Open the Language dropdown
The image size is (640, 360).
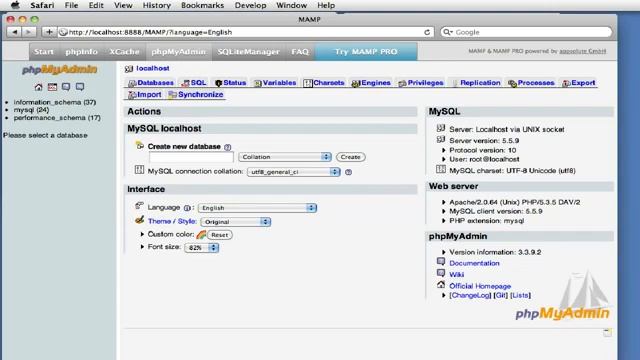(x=257, y=208)
